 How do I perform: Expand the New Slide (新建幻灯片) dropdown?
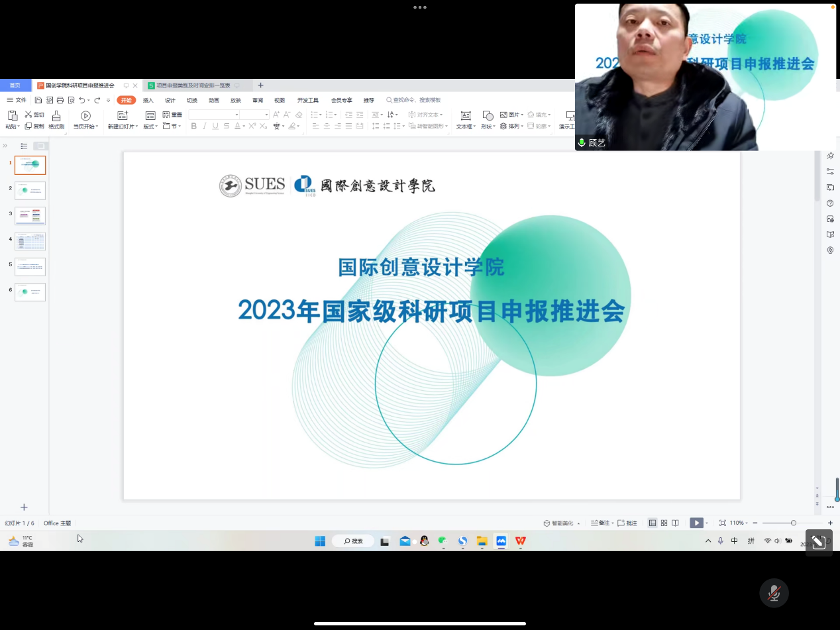122,127
